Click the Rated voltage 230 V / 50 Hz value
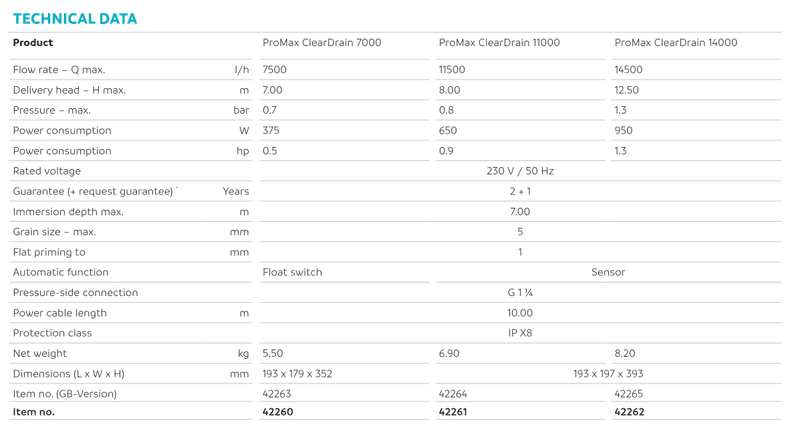Screen dimensions: 800x429 pyautogui.click(x=520, y=171)
